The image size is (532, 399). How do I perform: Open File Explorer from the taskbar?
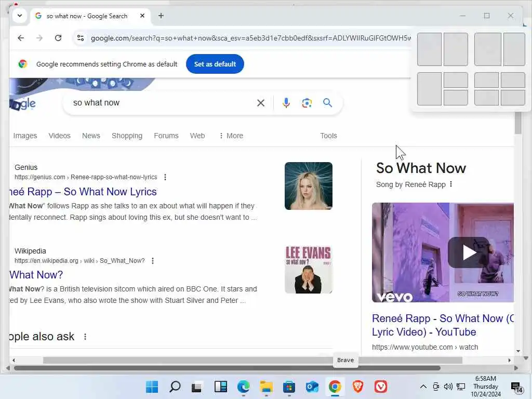click(x=267, y=387)
